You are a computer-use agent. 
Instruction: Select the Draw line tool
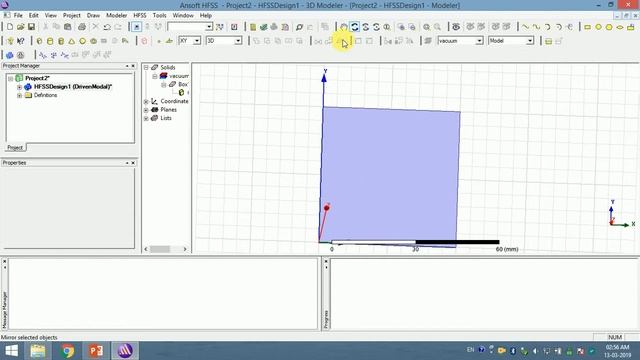click(526, 27)
